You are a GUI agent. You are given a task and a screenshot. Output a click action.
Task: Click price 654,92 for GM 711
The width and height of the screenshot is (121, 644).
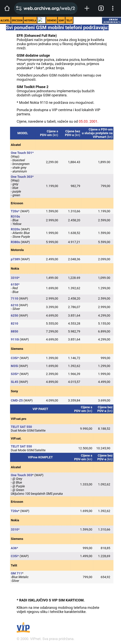pyautogui.click(x=105, y=577)
